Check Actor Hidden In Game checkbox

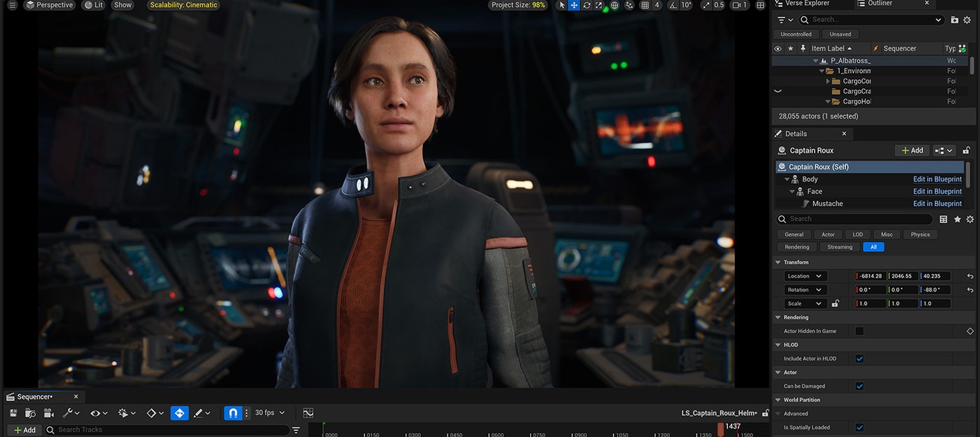860,331
